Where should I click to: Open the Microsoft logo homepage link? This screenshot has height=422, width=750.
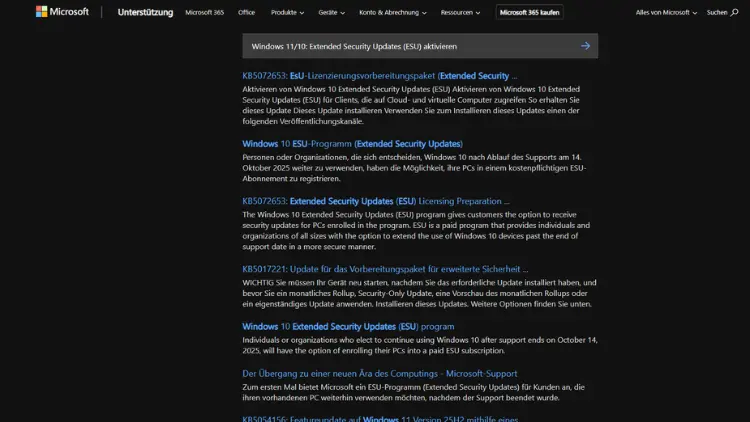(x=62, y=11)
